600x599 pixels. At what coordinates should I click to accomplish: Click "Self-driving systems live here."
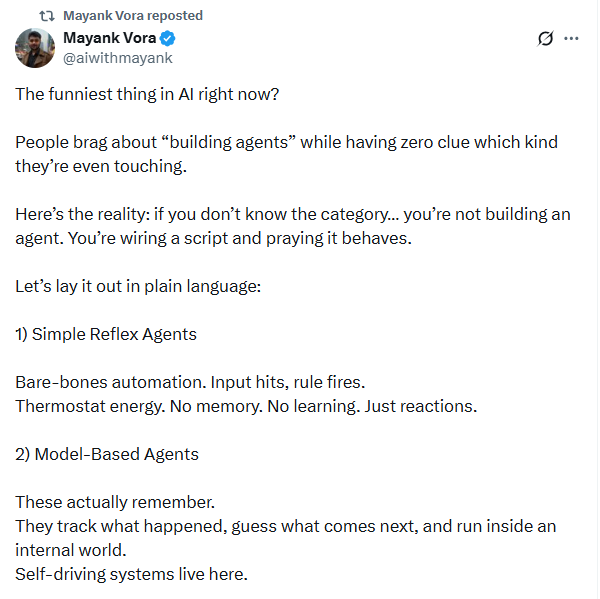pyautogui.click(x=131, y=574)
